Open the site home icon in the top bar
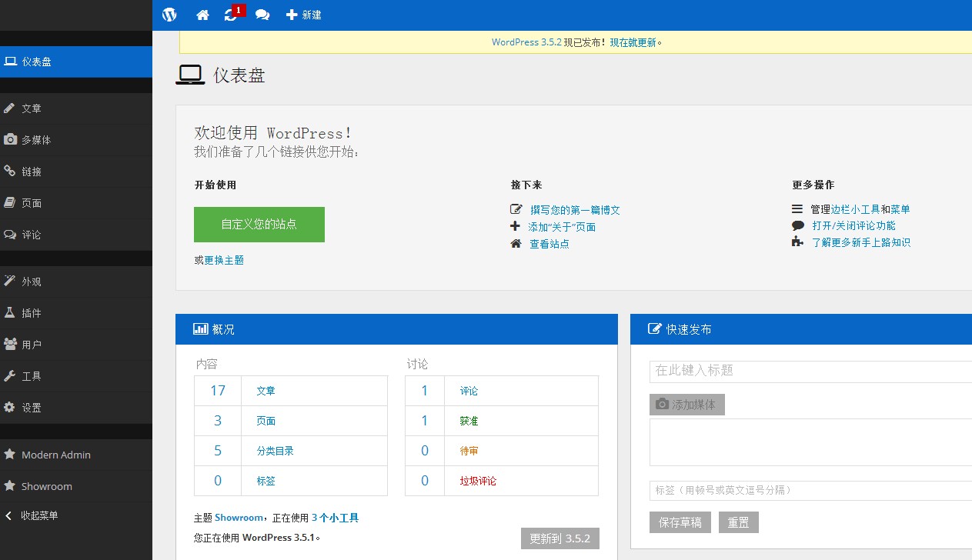The height and width of the screenshot is (560, 972). 202,15
